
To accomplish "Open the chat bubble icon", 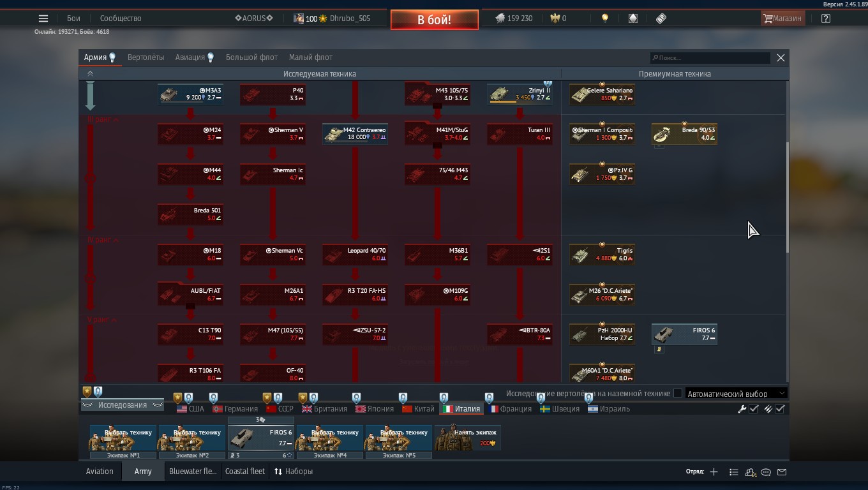I will 766,472.
